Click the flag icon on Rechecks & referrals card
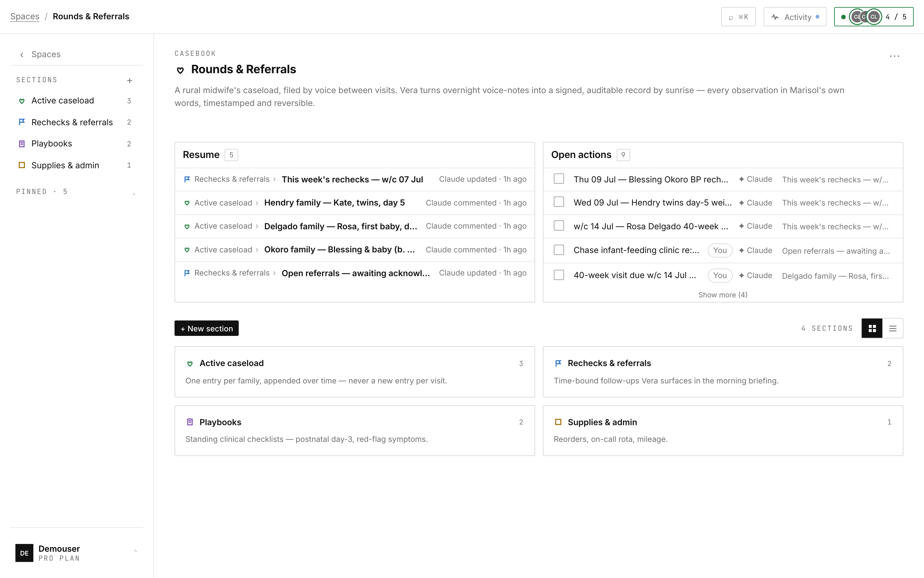Screen dimensions: 924x578 [558, 363]
